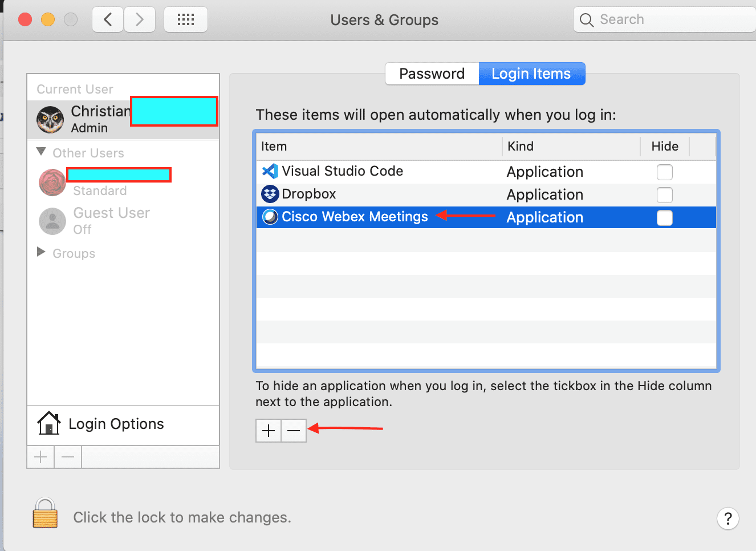Open the help question mark button
The image size is (756, 551).
[727, 518]
